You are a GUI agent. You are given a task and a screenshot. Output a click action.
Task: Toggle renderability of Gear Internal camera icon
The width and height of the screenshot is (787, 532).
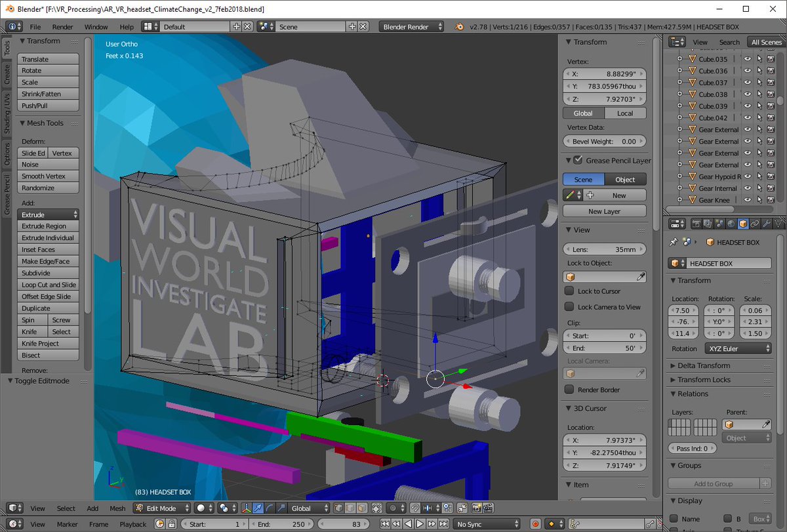click(x=770, y=188)
